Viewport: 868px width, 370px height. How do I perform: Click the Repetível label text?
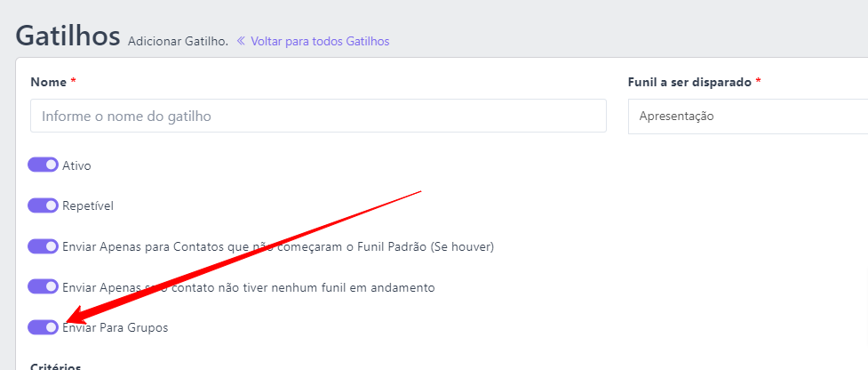click(88, 206)
